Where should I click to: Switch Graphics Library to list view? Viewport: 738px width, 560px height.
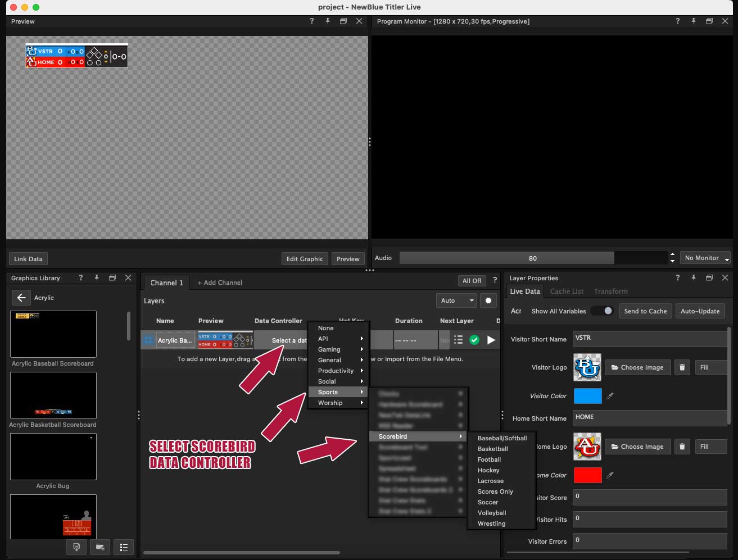coord(124,547)
